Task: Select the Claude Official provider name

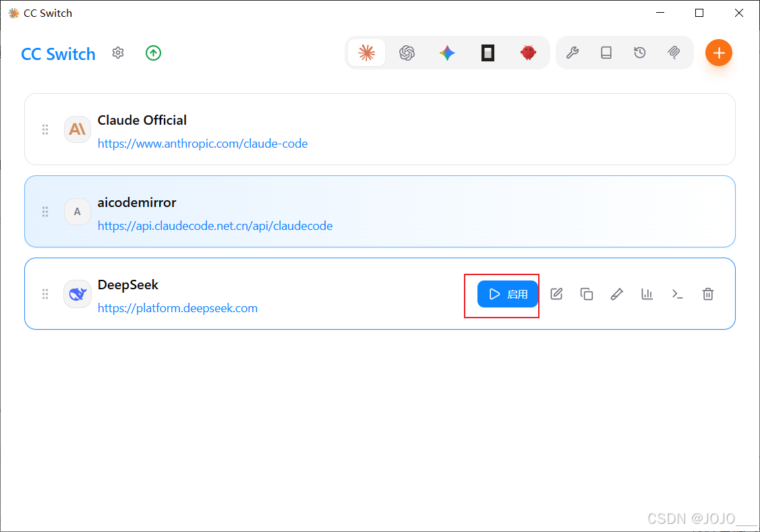Action: coord(142,120)
